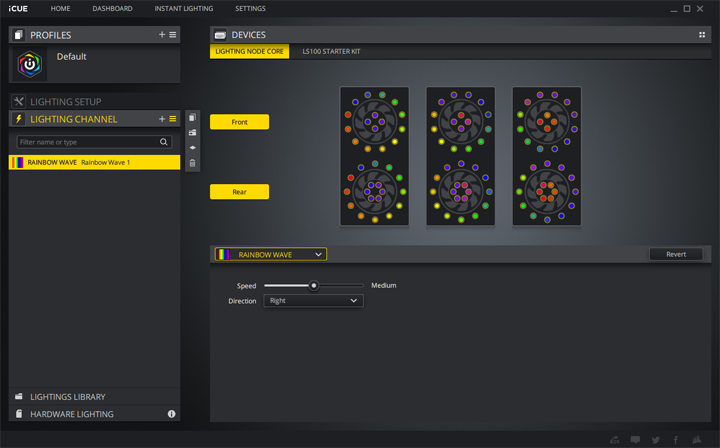The image size is (720, 448).
Task: Add a new profile with plus icon
Action: [x=162, y=35]
